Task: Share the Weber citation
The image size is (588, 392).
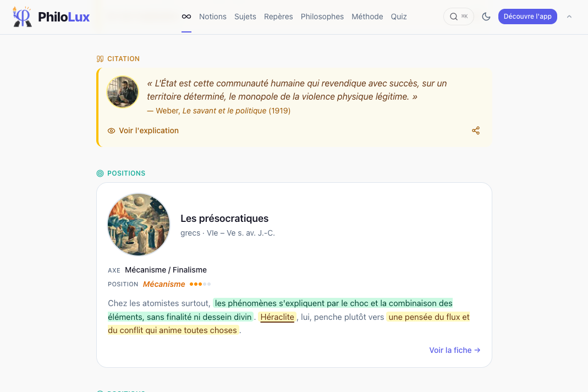Action: point(475,130)
